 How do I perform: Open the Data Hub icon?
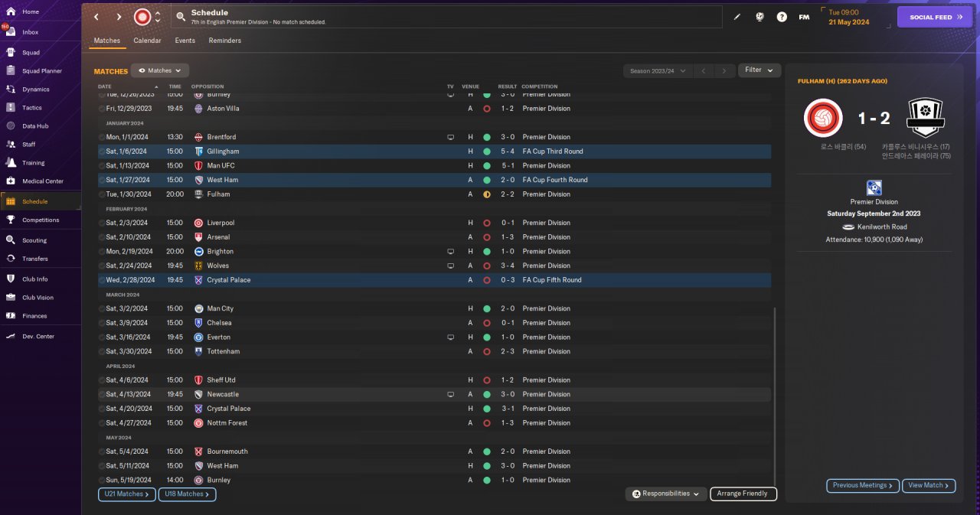tap(11, 126)
